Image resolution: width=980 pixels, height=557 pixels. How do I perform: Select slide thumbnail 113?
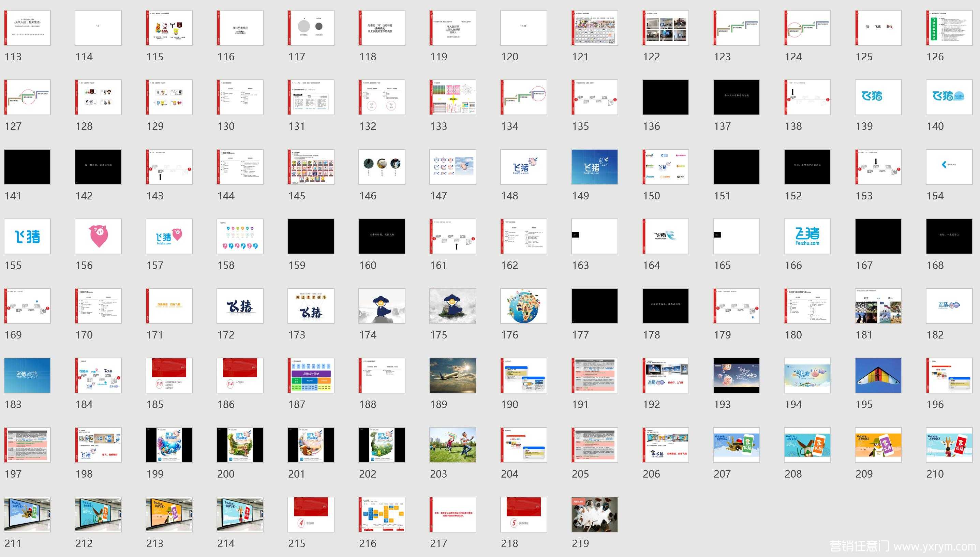[27, 28]
